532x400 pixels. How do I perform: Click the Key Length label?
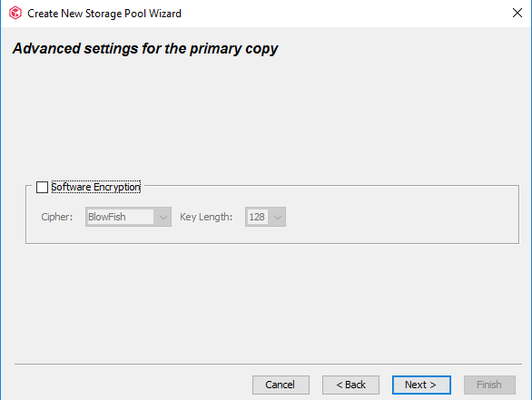206,217
